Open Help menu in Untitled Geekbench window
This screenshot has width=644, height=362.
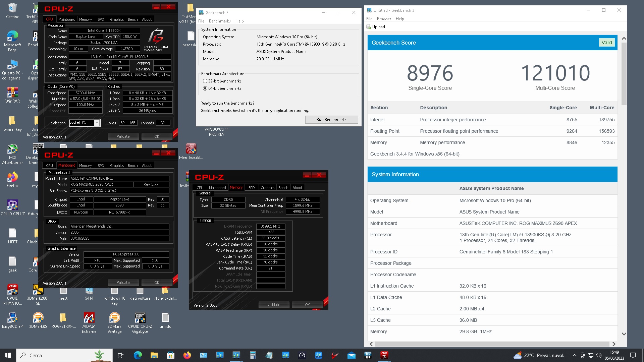(x=400, y=19)
